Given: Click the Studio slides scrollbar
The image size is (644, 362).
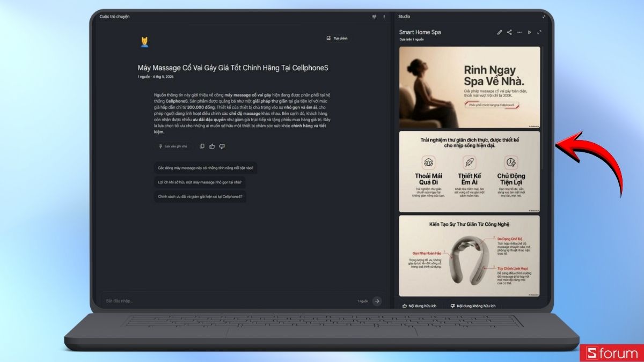Looking at the screenshot, I should coord(543,107).
